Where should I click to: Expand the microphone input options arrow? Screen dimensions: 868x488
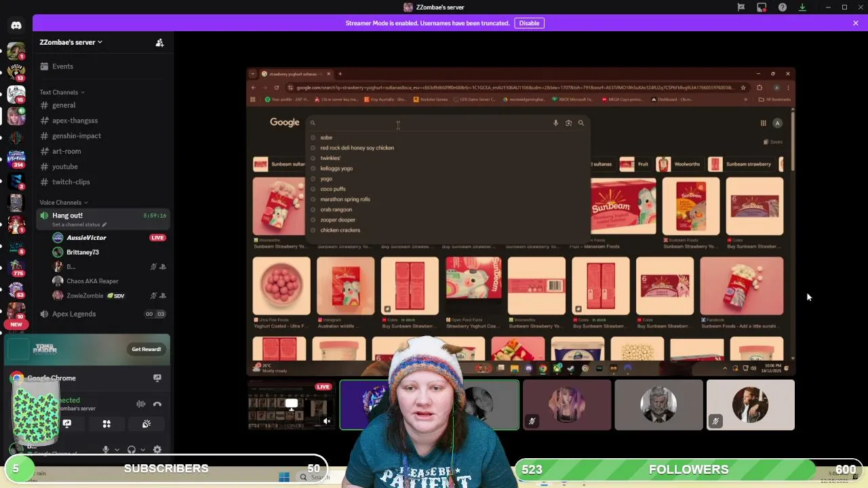pos(117,449)
